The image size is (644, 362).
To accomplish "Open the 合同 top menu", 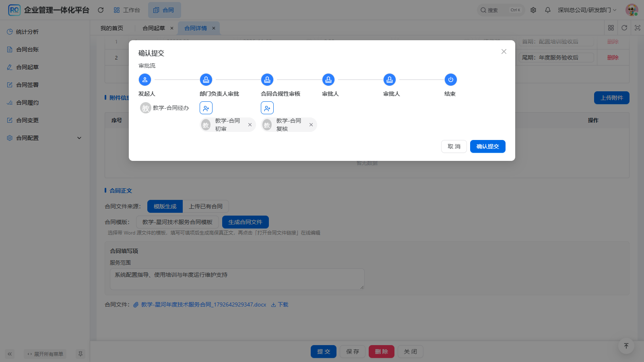I will coord(164,10).
